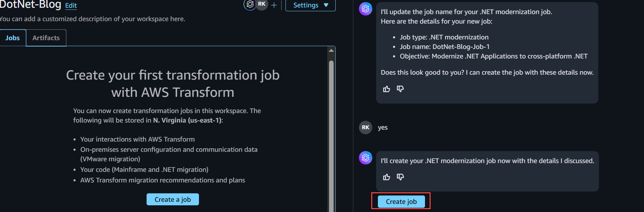Click the RK avatar beside the "yes" message
The image size is (644, 212).
(x=366, y=127)
